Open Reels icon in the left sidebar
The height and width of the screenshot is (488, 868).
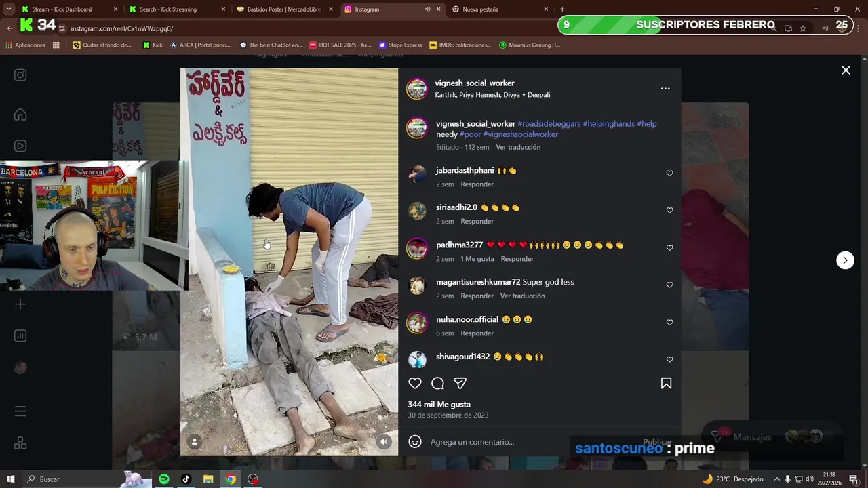click(x=20, y=146)
